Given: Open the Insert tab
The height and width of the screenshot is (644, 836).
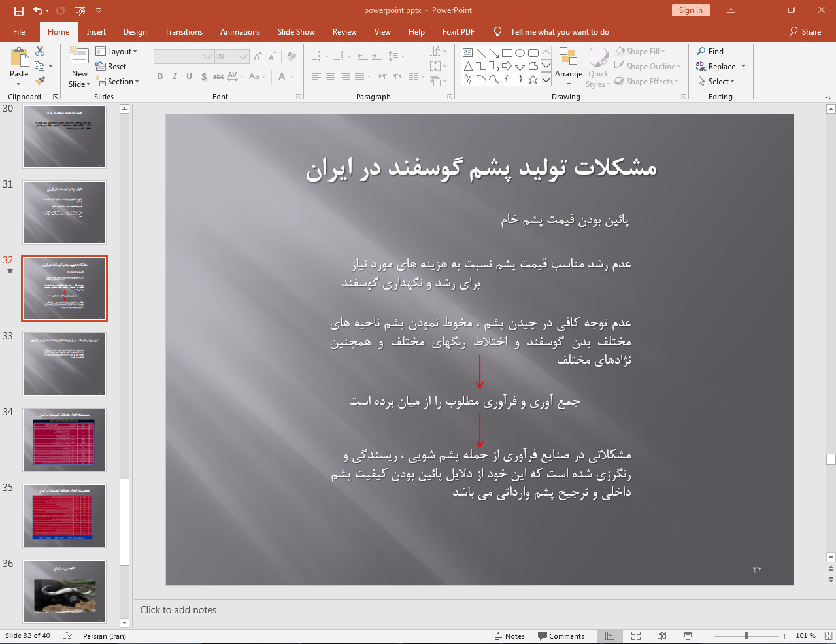Looking at the screenshot, I should click(96, 32).
